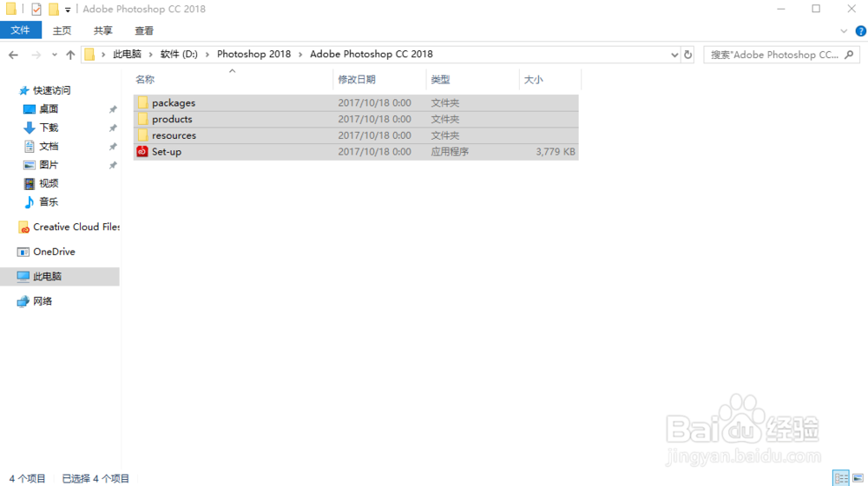Click the magnifier search icon

849,55
